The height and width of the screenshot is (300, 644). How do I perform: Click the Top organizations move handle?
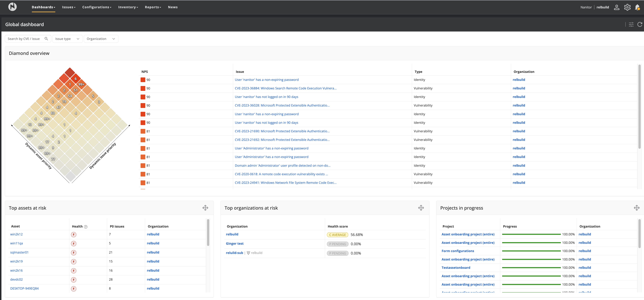point(421,208)
